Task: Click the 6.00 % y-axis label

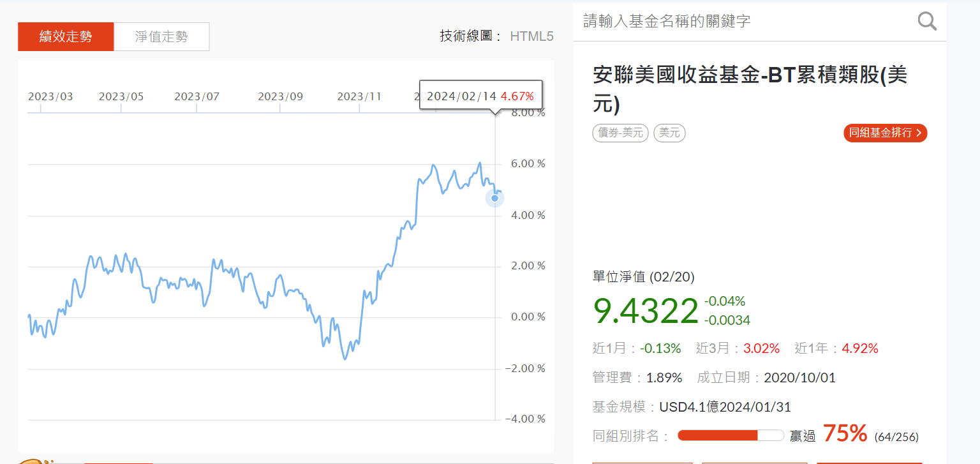Action: [528, 164]
